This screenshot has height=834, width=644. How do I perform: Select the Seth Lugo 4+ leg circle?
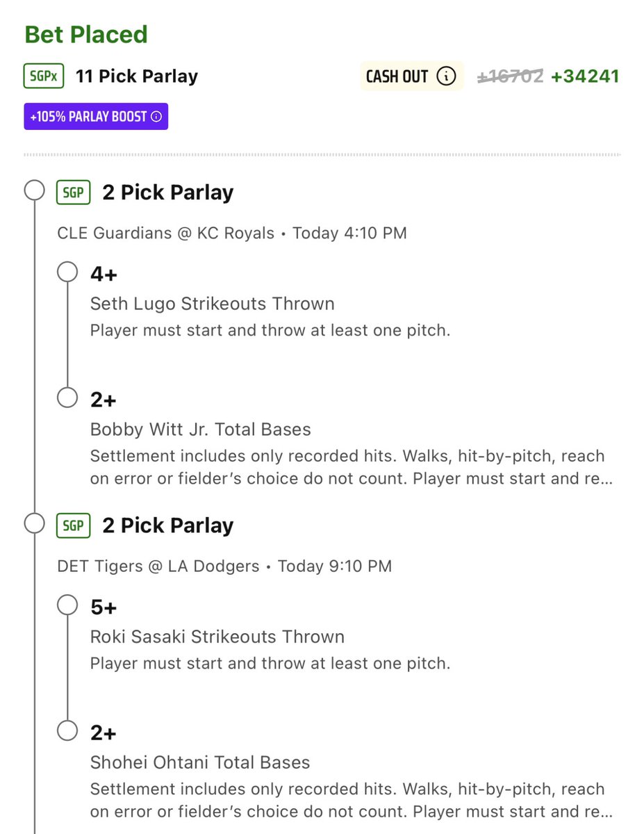pos(67,272)
